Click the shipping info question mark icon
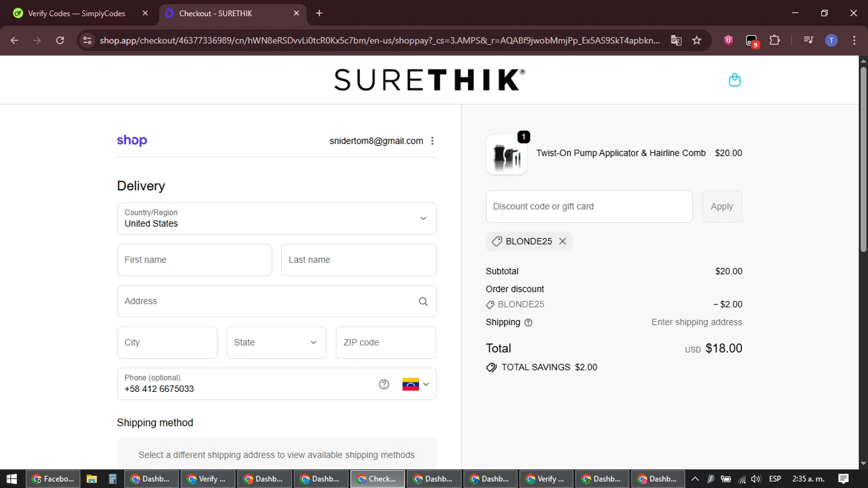Viewport: 868px width, 488px height. click(528, 322)
